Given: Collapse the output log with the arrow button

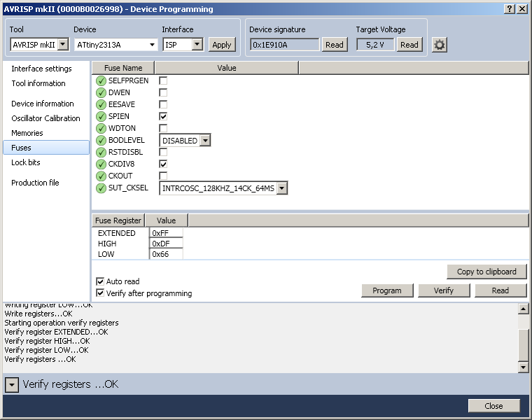Looking at the screenshot, I should tap(12, 385).
